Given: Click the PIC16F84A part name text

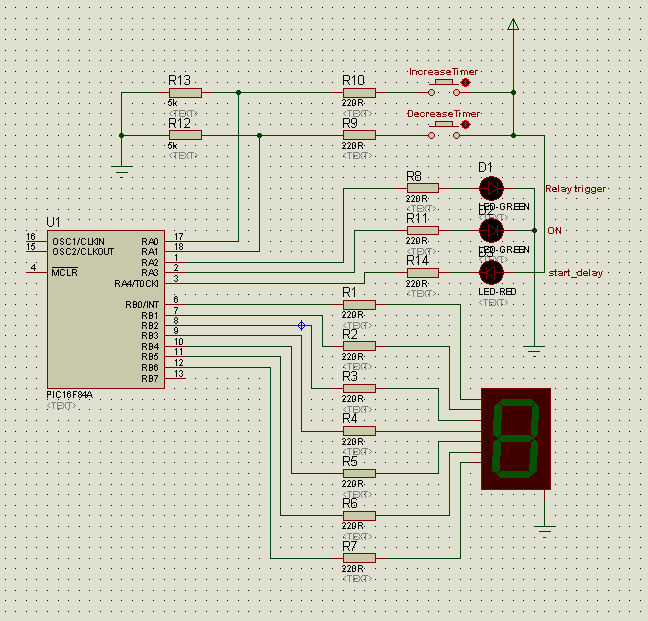Looking at the screenshot, I should point(69,395).
